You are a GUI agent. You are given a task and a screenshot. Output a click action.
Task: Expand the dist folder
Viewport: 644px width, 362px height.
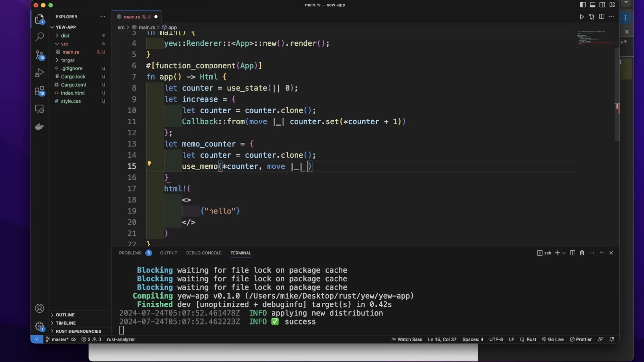pos(65,36)
